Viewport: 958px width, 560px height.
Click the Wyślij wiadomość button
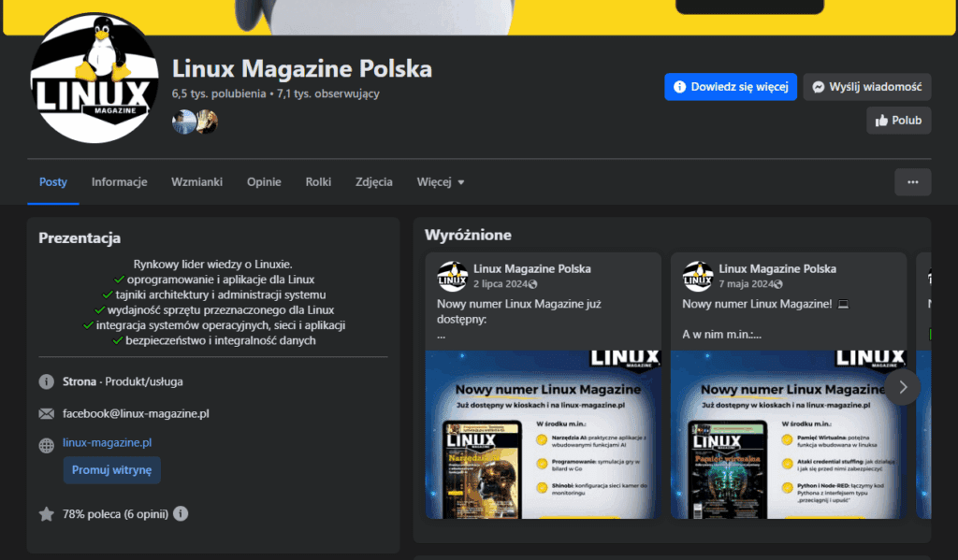867,87
